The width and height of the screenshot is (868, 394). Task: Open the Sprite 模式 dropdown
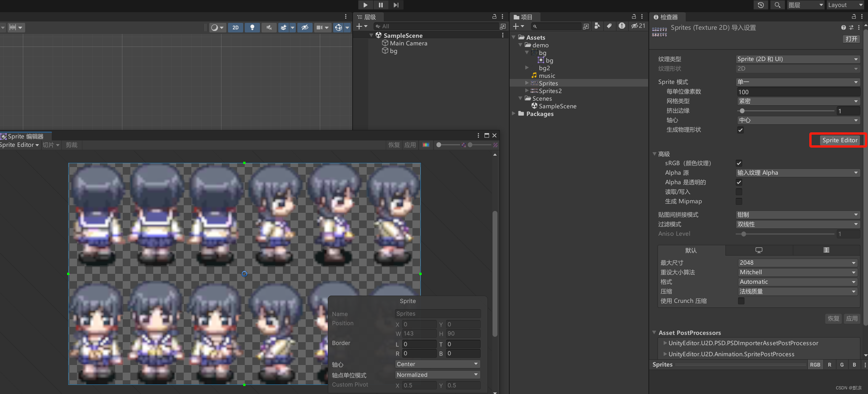point(797,82)
